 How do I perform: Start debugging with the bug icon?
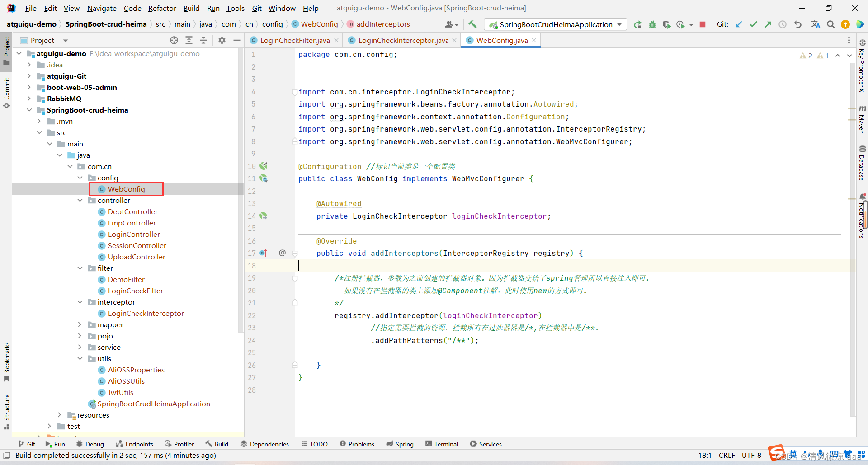pyautogui.click(x=652, y=24)
